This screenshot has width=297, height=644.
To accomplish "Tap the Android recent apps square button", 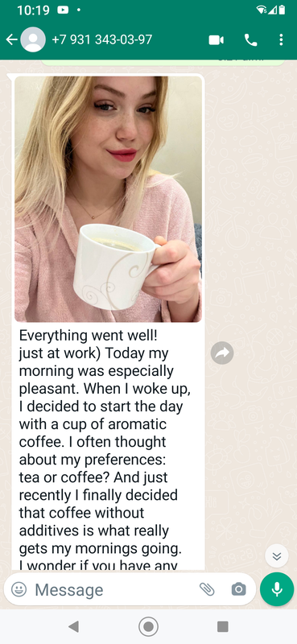I will point(223,626).
